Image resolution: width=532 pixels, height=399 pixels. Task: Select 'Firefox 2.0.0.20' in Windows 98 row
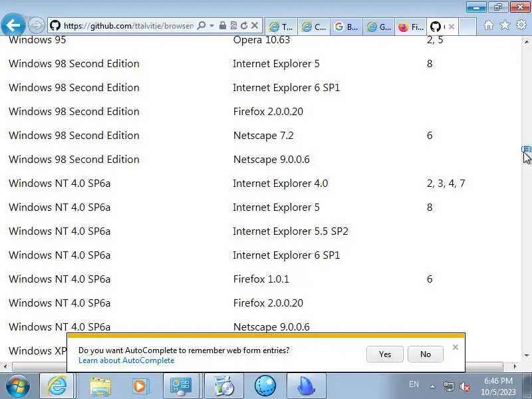click(268, 112)
